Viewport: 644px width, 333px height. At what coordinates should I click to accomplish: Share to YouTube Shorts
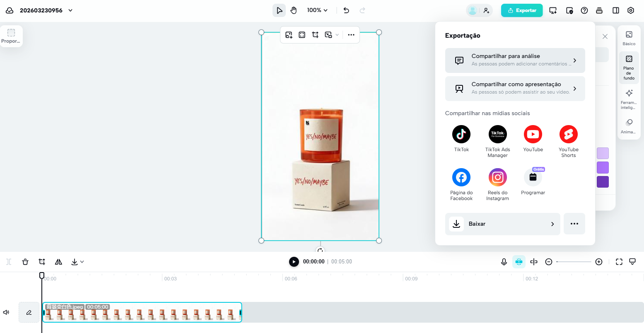pos(569,141)
